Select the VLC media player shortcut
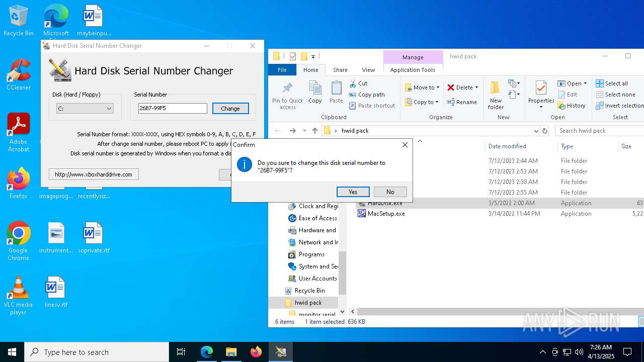644x362 pixels. (x=18, y=296)
